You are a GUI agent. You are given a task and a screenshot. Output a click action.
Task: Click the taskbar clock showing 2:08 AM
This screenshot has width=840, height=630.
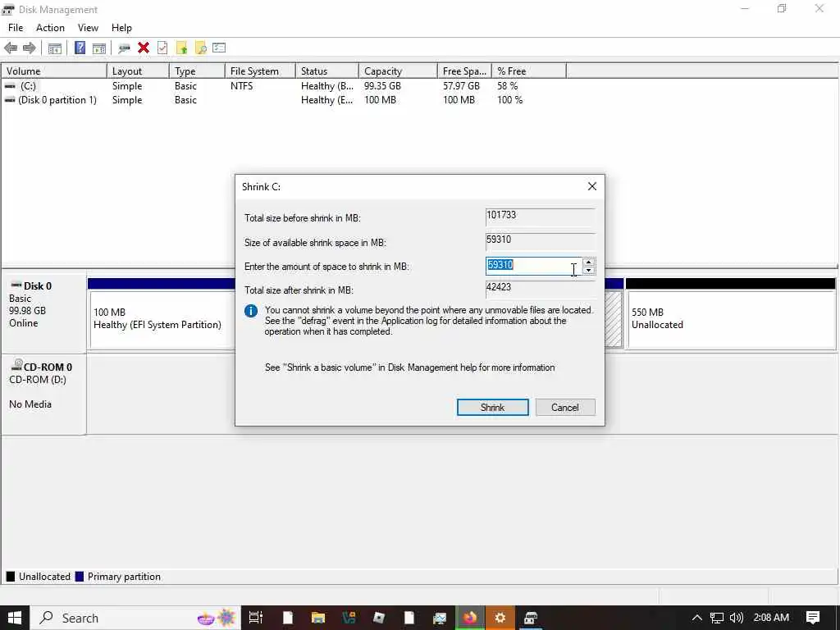(771, 618)
